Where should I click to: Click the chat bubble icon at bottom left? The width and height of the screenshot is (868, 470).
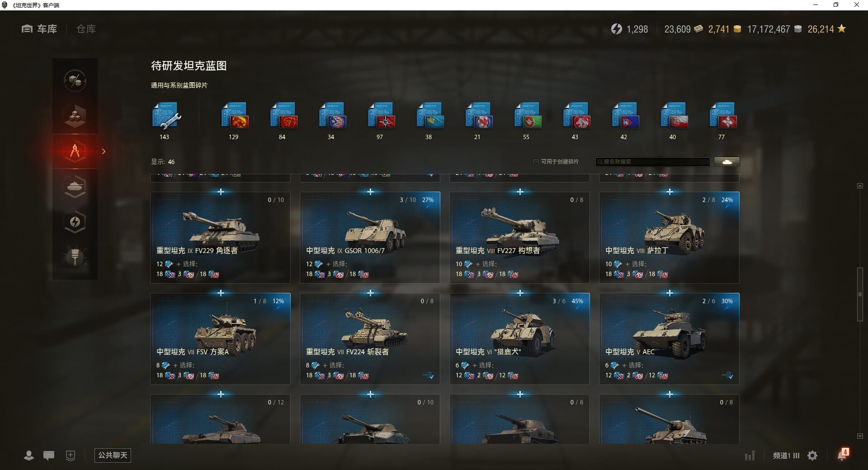[x=49, y=456]
